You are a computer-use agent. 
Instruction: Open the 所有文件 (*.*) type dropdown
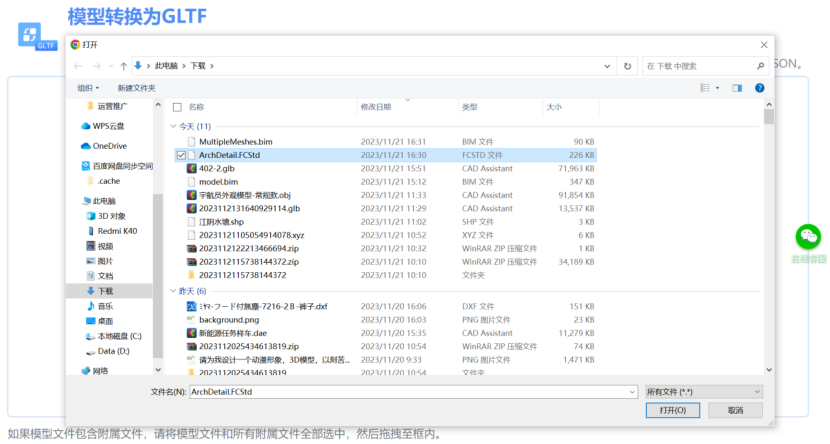tap(704, 392)
